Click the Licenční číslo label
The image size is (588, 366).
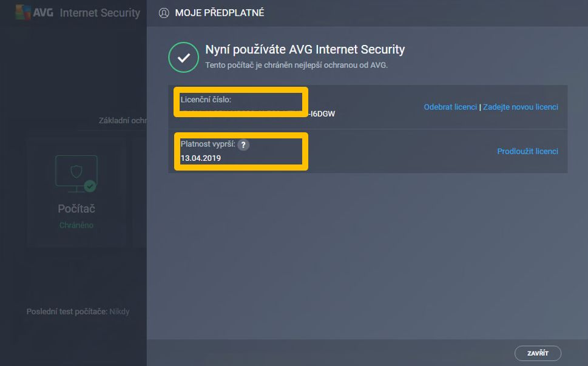tap(206, 100)
